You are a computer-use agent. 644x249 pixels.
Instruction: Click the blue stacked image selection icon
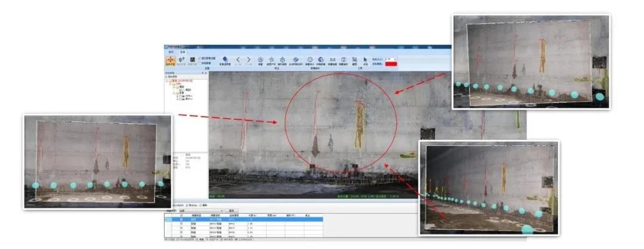225,60
